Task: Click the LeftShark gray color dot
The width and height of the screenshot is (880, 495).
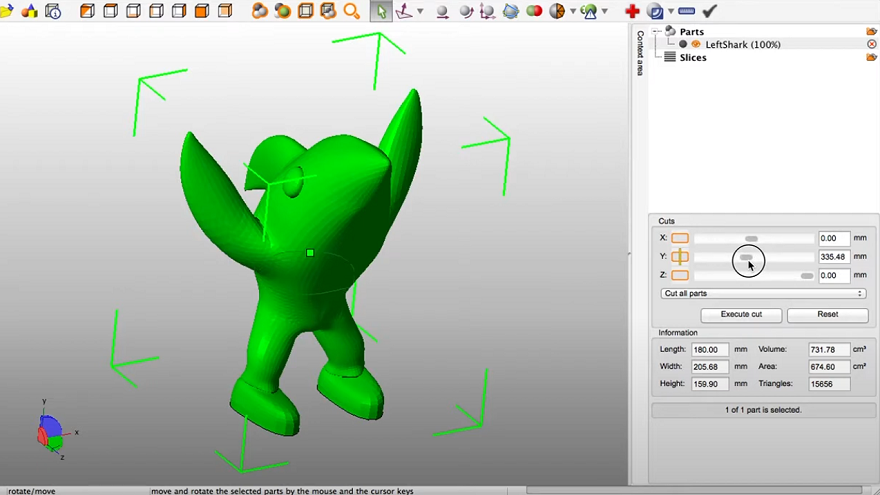Action: 683,44
